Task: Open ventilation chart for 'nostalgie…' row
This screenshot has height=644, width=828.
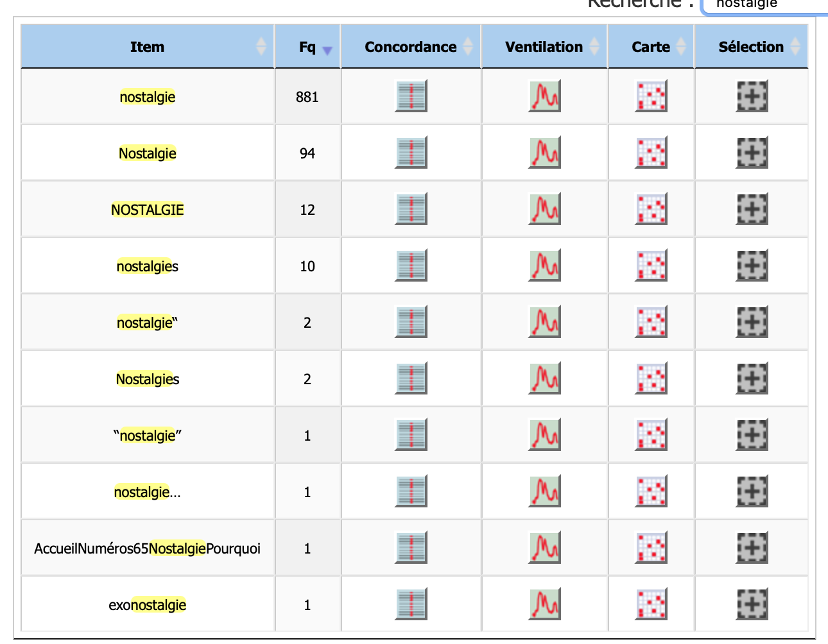Action: tap(544, 491)
